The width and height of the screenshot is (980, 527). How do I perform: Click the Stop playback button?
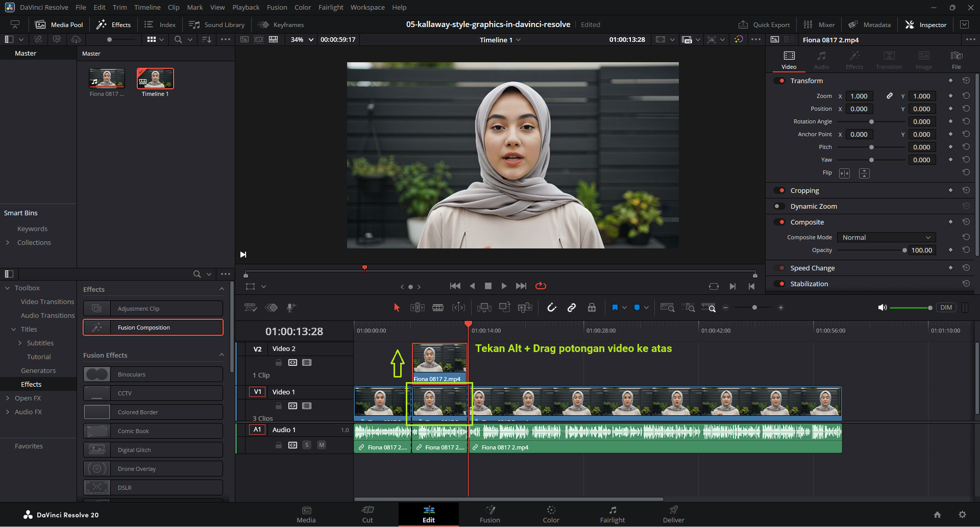pos(488,286)
